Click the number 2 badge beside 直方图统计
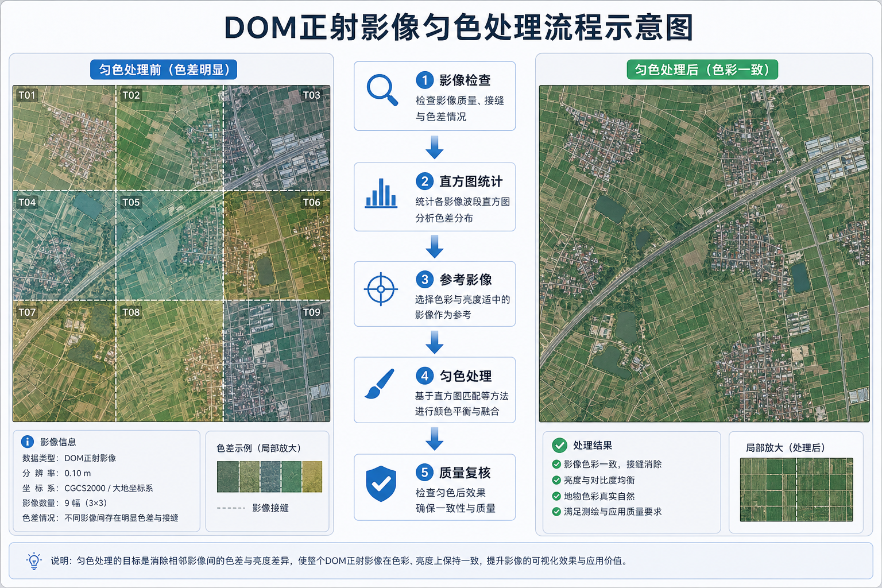 pyautogui.click(x=424, y=181)
